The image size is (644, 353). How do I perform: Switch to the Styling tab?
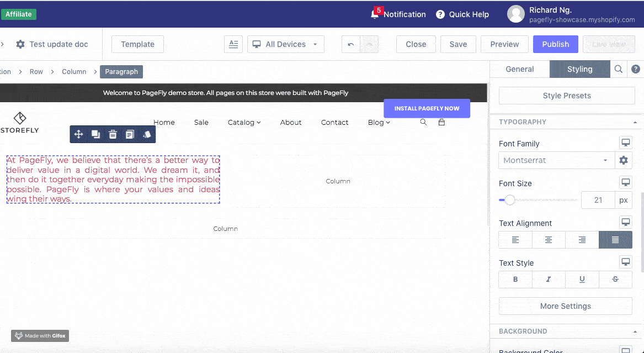[579, 69]
